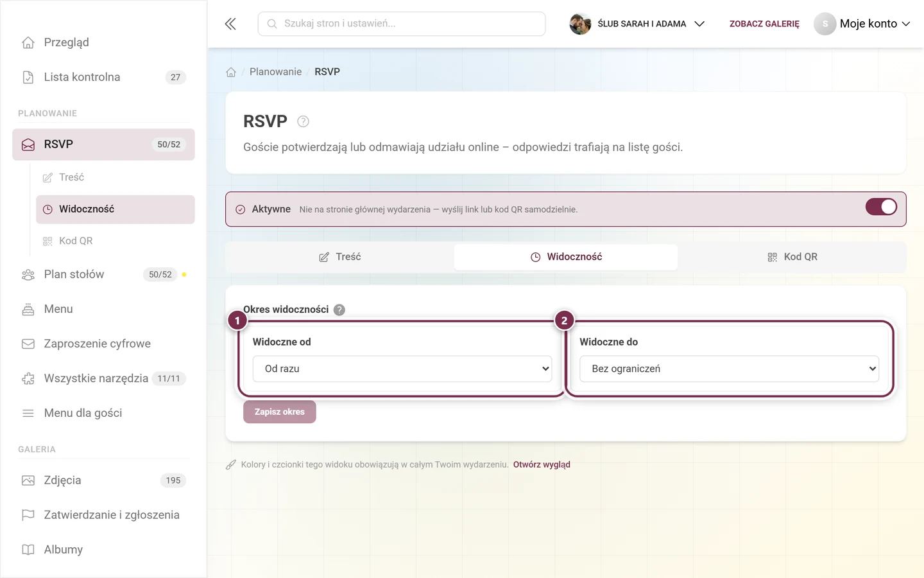This screenshot has height=578, width=924.
Task: Click the help icon beside Okres widoczności
Action: point(339,310)
